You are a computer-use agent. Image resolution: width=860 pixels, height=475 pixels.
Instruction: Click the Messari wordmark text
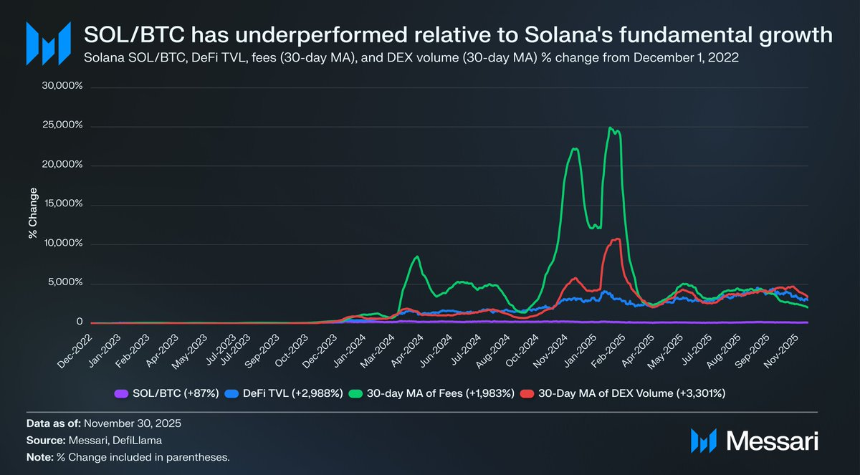(772, 441)
